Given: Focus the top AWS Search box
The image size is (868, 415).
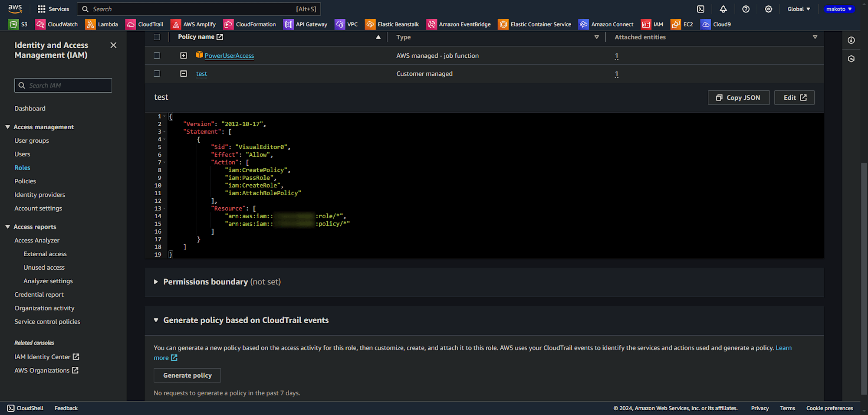Looking at the screenshot, I should tap(199, 9).
